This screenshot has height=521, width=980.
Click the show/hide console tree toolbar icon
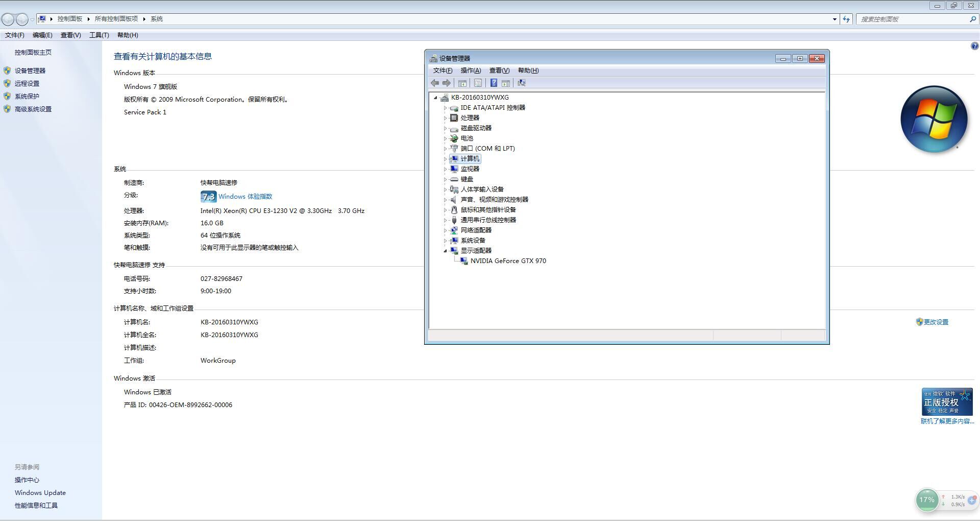(x=462, y=83)
